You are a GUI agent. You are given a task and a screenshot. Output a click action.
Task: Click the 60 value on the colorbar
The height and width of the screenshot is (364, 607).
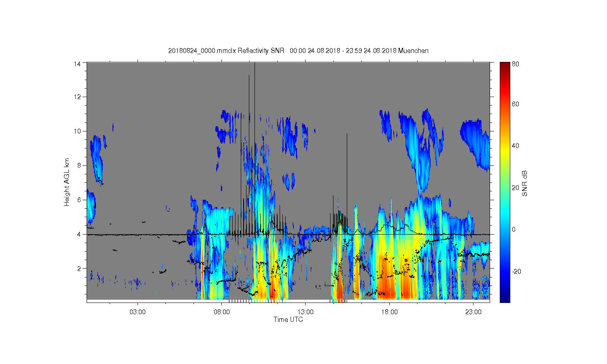[516, 104]
